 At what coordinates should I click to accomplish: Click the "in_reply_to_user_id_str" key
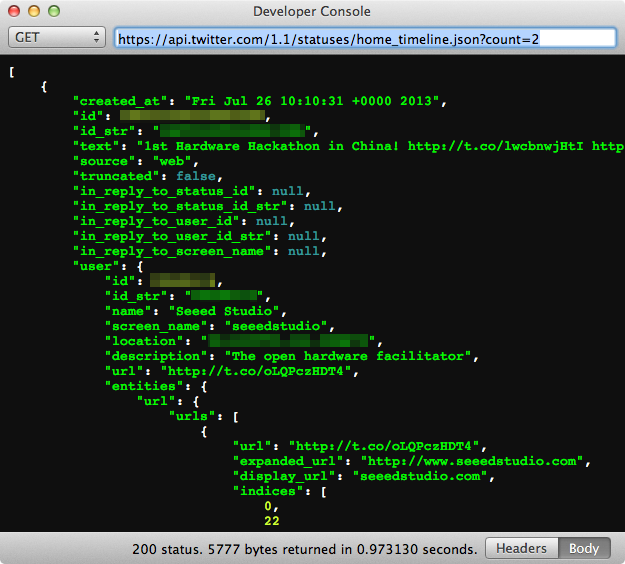tap(172, 236)
